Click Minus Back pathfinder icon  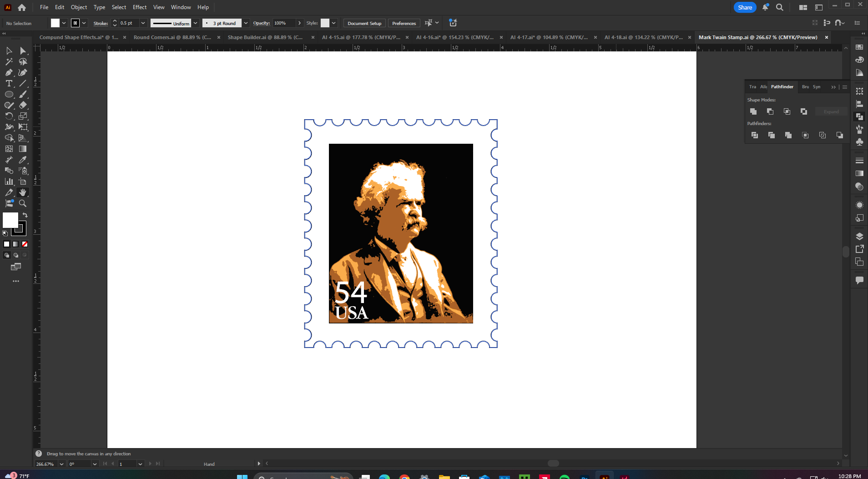(x=840, y=135)
